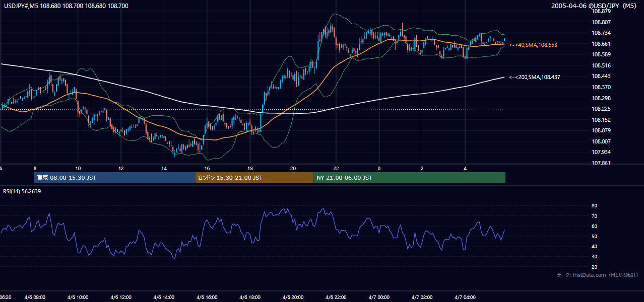Screen dimensions: 644x302
Task: Click price axis value 108.443
Action: [x=601, y=76]
